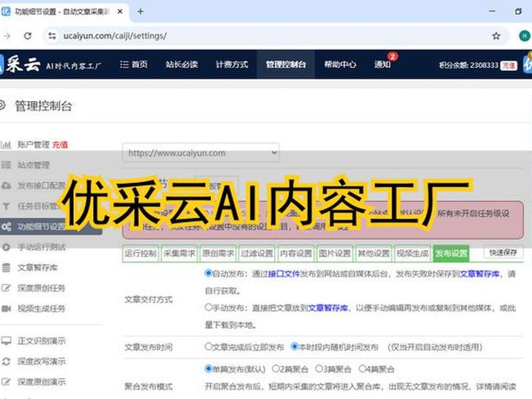Click the 采云 site logo
This screenshot has width=532, height=399.
point(23,64)
